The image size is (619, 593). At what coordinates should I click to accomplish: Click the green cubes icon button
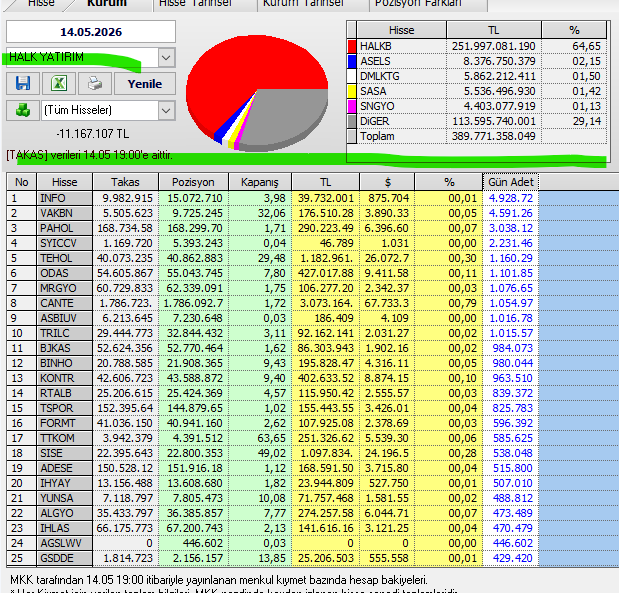[x=23, y=110]
